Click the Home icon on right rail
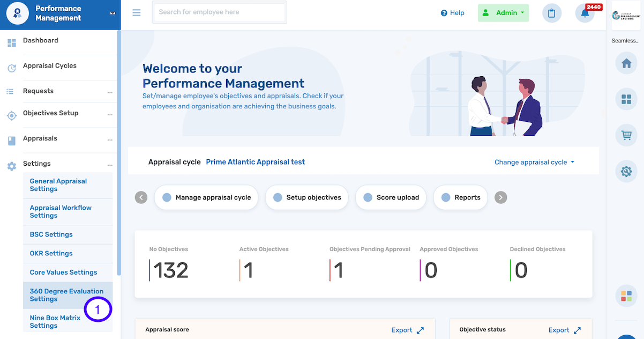This screenshot has height=339, width=644. [626, 63]
